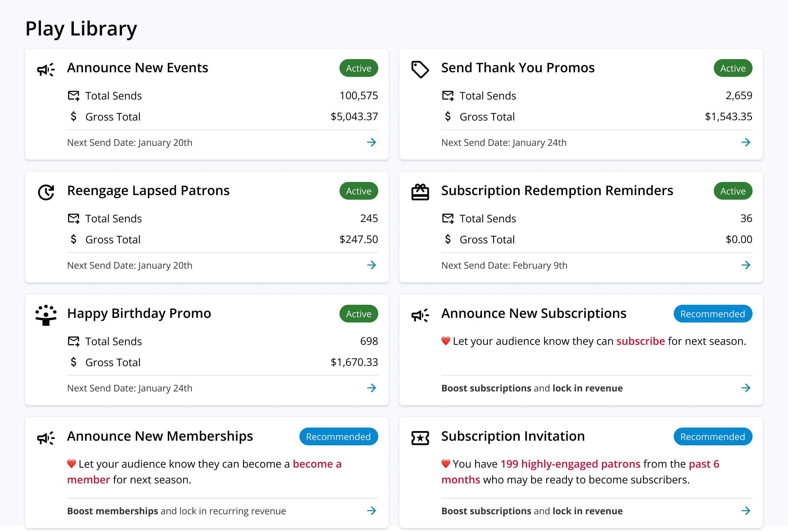Click the price tag icon for Thank You Promos
This screenshot has width=788, height=532.
420,70
